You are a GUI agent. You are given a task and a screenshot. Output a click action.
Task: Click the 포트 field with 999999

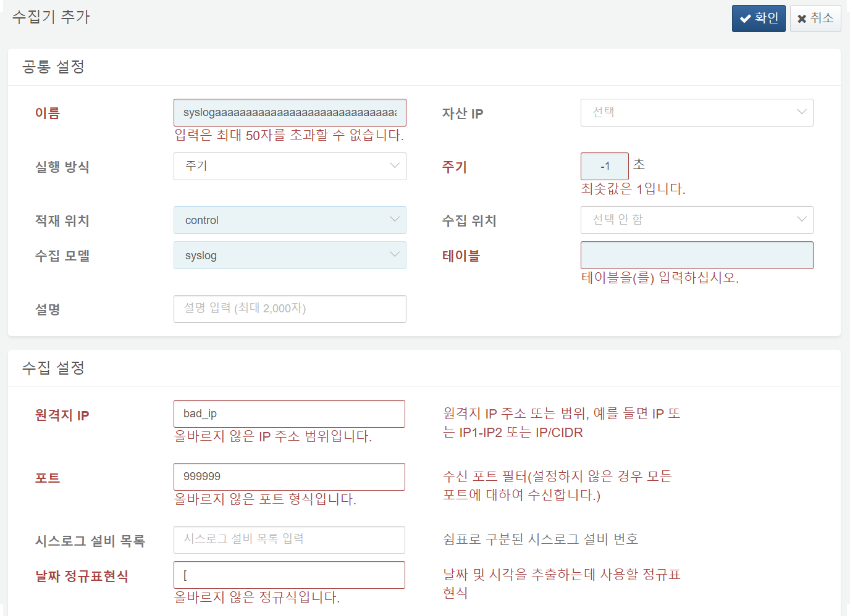pos(289,477)
